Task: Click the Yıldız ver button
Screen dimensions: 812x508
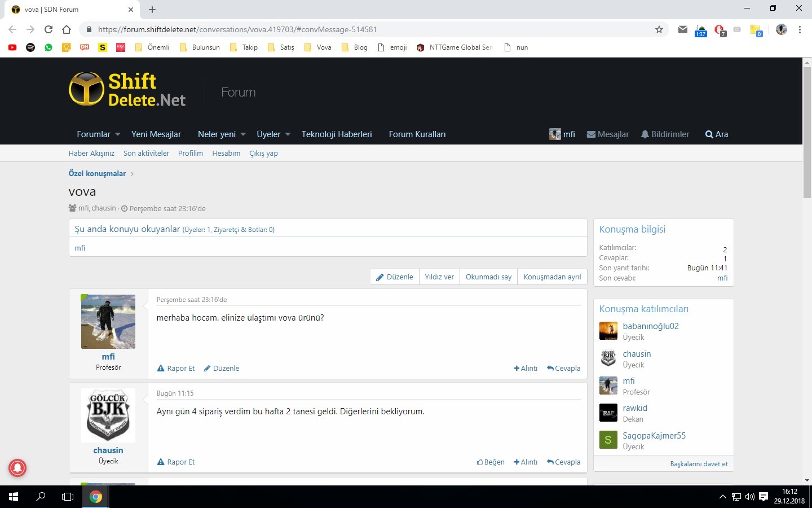Action: pos(439,277)
